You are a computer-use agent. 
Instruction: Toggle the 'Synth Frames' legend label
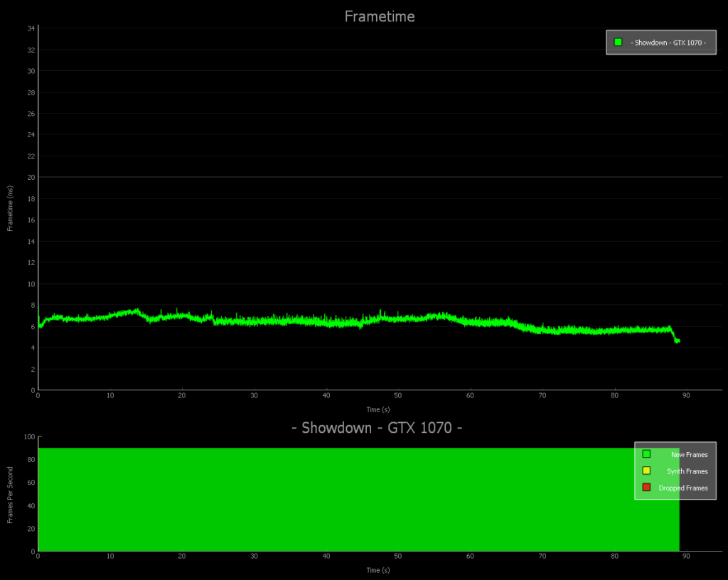[687, 471]
